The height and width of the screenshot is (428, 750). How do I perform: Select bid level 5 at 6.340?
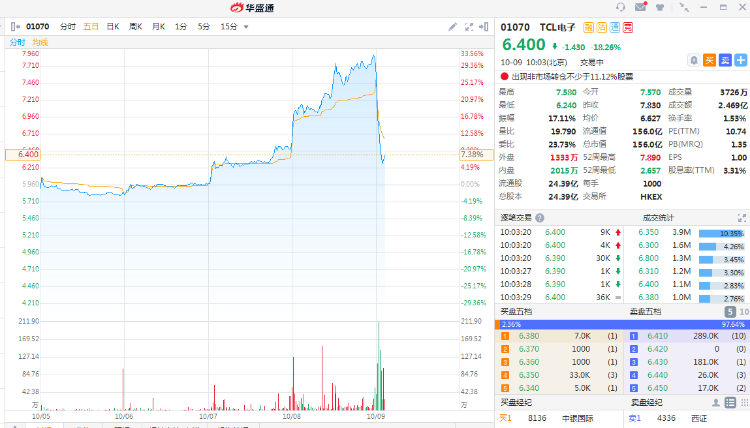[560, 388]
